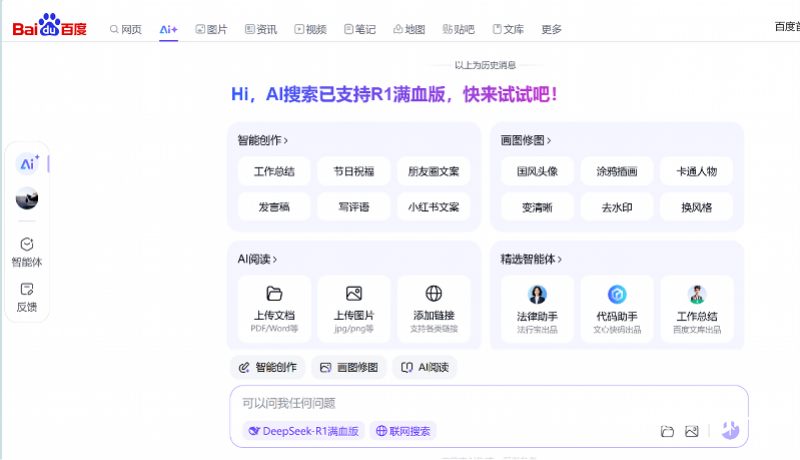Select the 写评语 template
The image size is (800, 460).
pos(354,207)
